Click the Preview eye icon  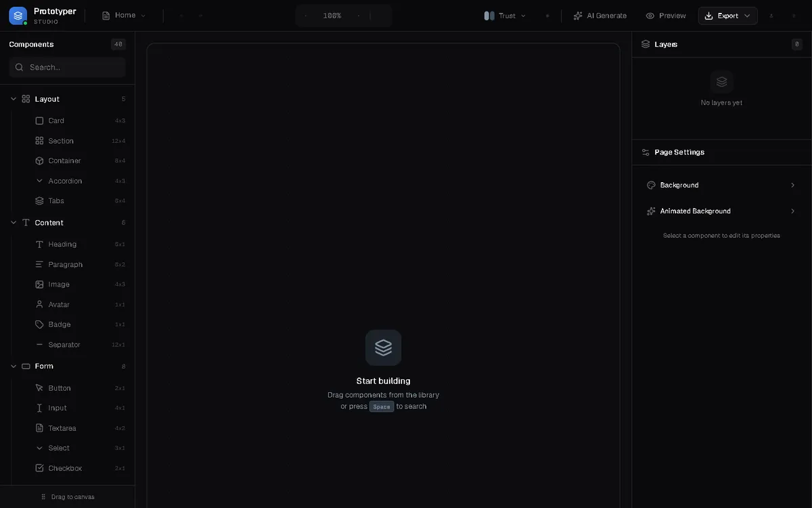650,16
